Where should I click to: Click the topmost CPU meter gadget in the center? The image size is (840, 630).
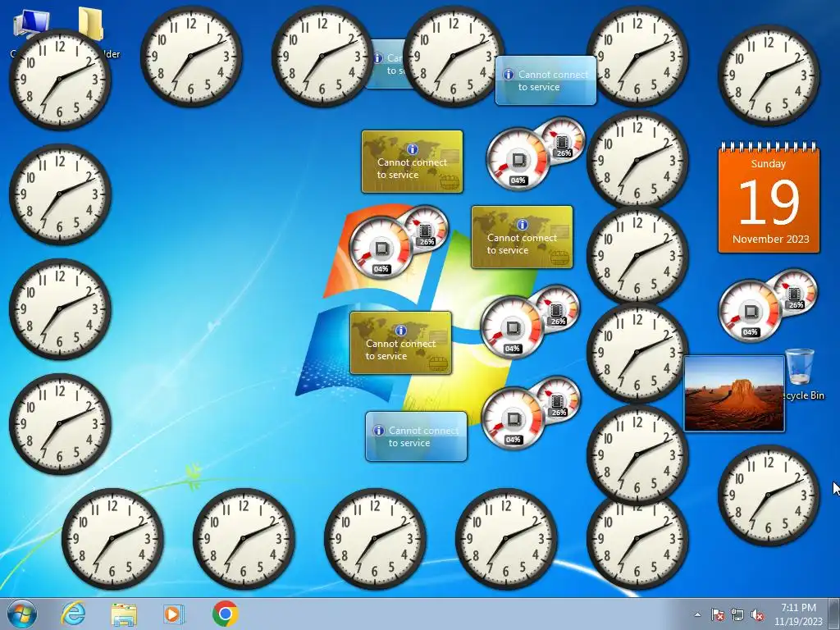click(535, 153)
